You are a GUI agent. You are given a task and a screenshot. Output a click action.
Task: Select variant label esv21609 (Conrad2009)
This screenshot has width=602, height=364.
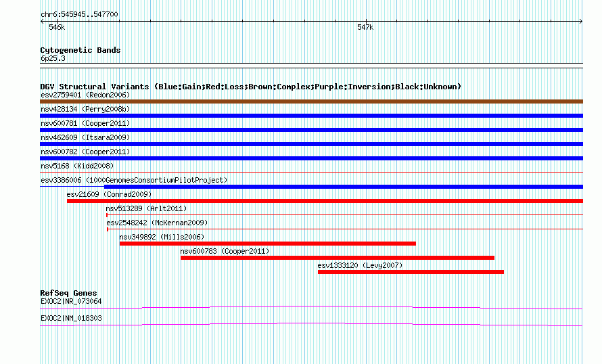[109, 194]
